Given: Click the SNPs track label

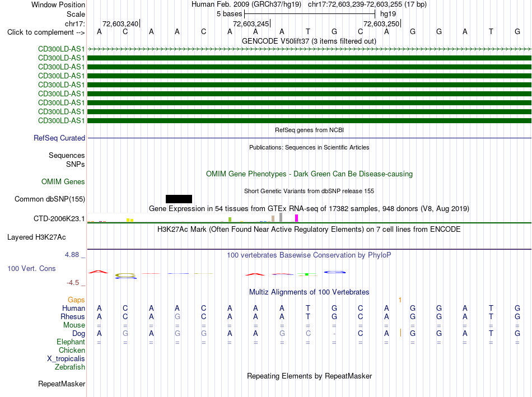Looking at the screenshot, I should 76,164.
